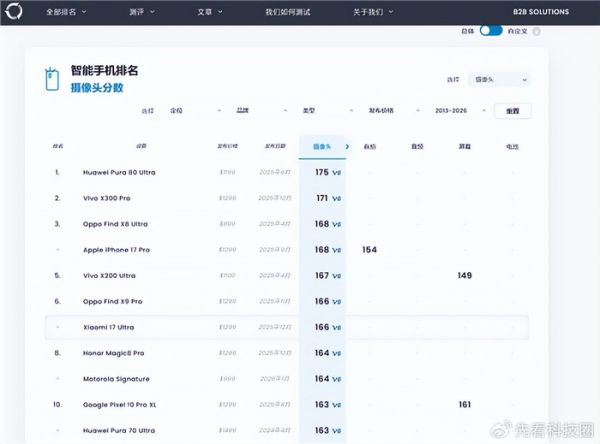Select the 屏幕 column tab

pyautogui.click(x=464, y=147)
